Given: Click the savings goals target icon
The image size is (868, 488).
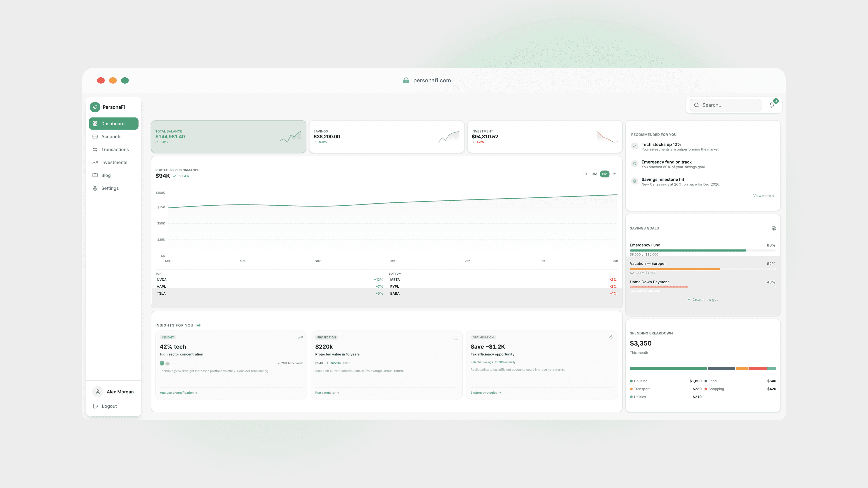Looking at the screenshot, I should tap(774, 228).
